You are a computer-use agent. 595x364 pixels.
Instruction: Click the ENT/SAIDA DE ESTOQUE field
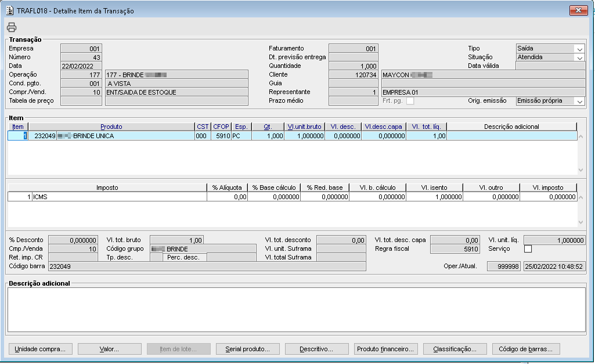click(x=177, y=92)
